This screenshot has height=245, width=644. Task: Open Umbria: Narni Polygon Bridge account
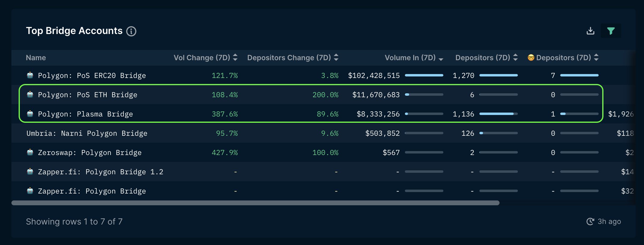(87, 133)
